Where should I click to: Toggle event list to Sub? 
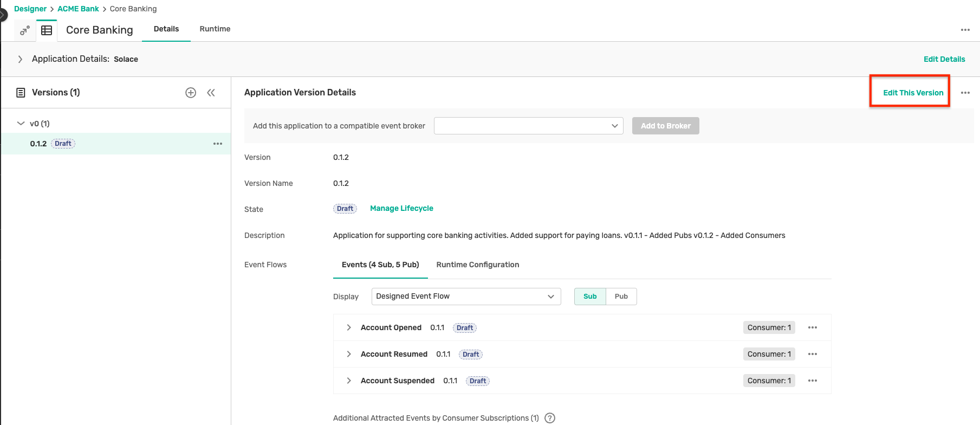[x=589, y=297]
